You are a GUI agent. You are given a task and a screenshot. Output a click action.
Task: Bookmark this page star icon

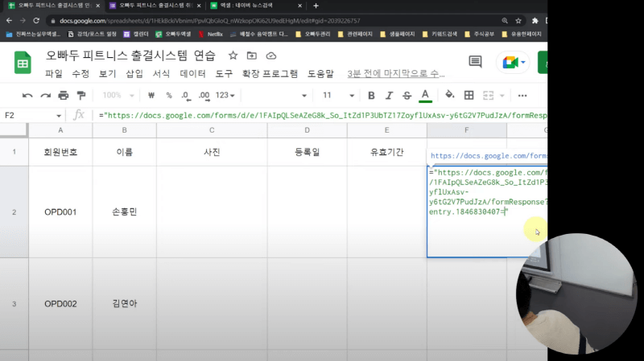pos(518,21)
